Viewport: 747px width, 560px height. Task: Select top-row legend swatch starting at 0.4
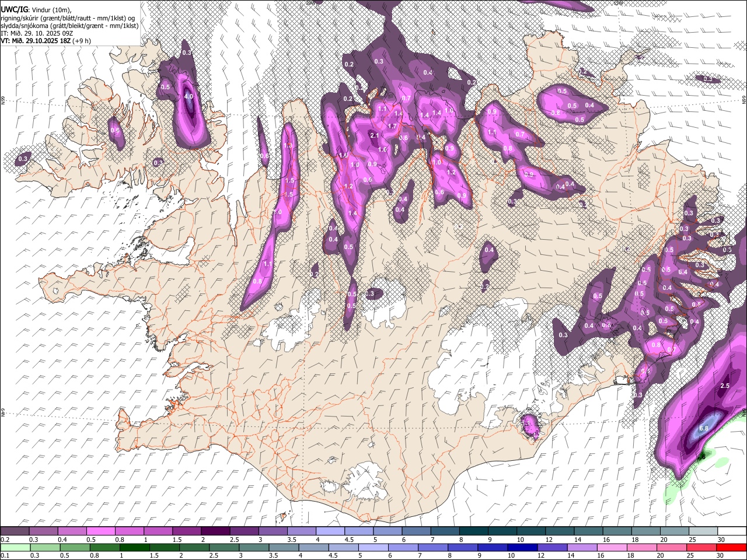[72, 531]
